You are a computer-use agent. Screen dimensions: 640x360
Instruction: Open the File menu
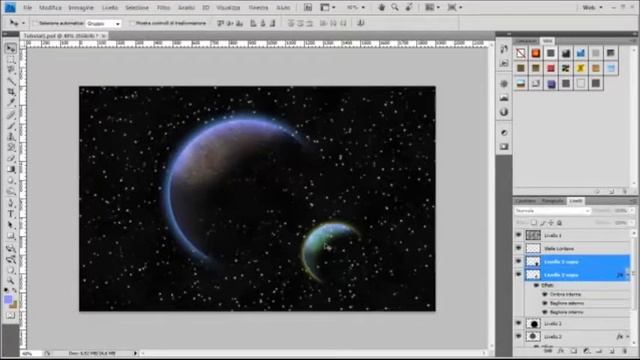click(x=27, y=8)
